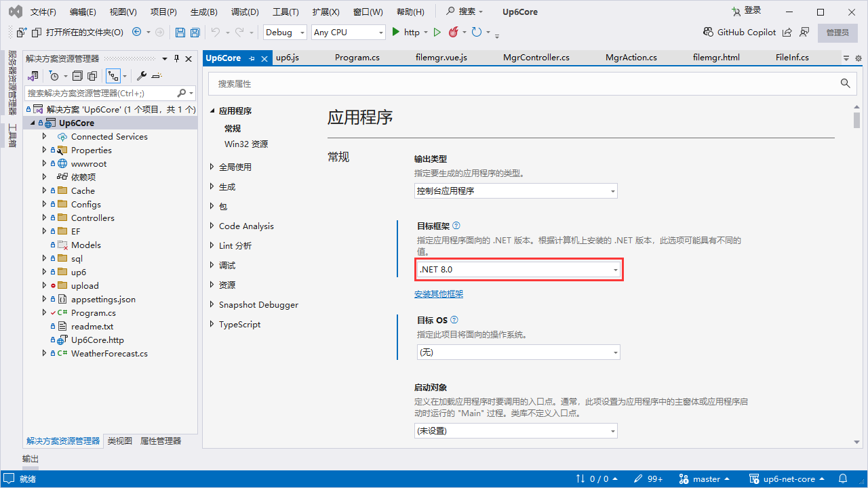This screenshot has height=488, width=868.
Task: Click the Switch Views icon in Solution Explorer toolbar
Action: 33,76
